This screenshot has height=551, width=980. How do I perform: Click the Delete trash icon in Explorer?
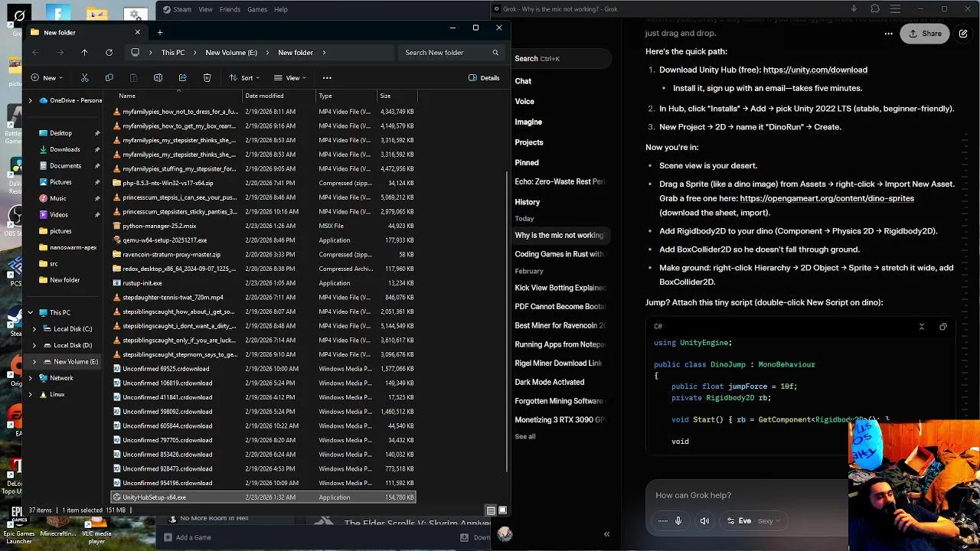(x=207, y=77)
